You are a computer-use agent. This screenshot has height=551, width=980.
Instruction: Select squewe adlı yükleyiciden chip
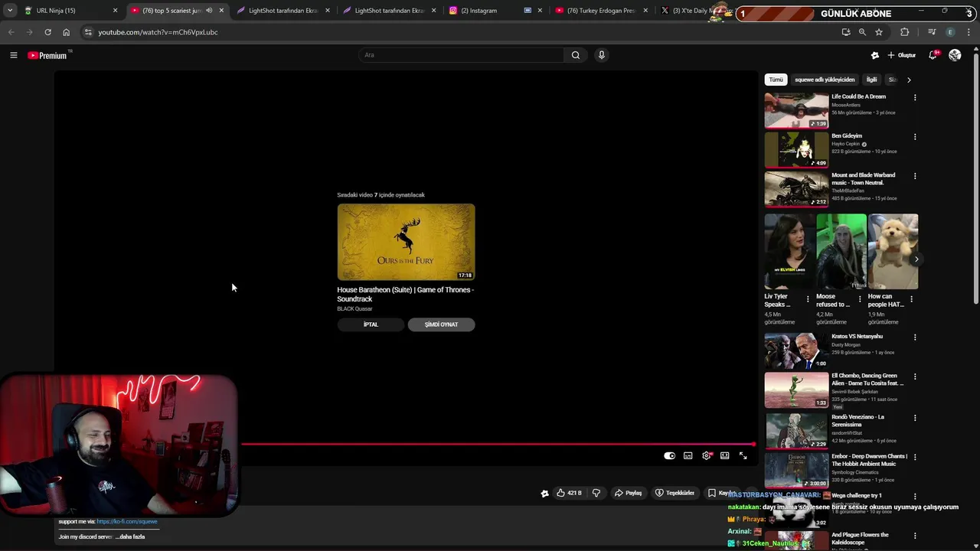click(x=825, y=80)
